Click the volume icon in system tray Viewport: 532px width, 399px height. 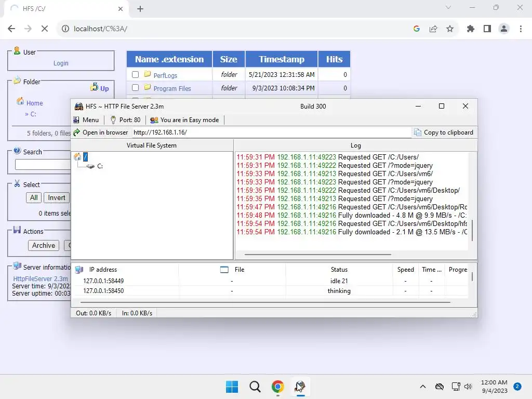[468, 387]
